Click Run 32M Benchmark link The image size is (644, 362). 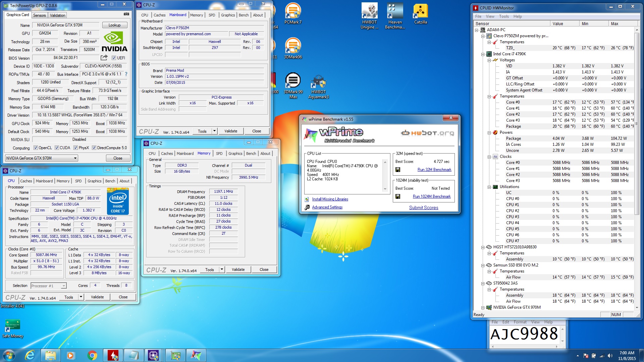click(434, 170)
